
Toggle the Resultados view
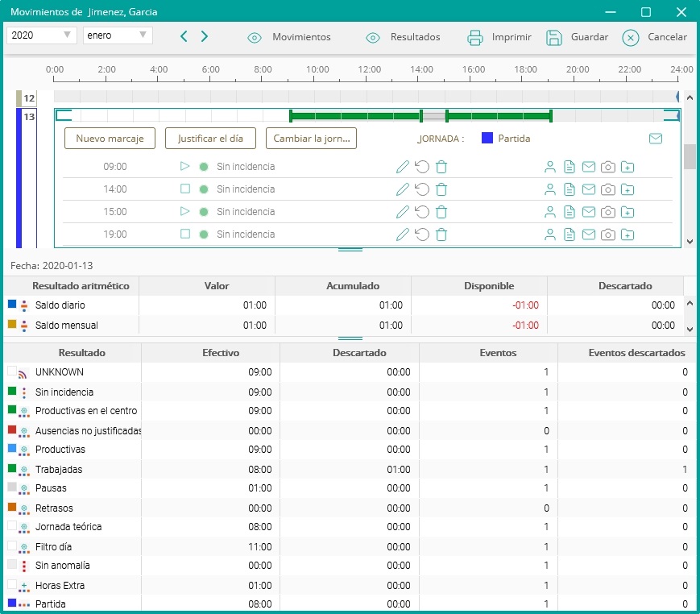[x=403, y=37]
